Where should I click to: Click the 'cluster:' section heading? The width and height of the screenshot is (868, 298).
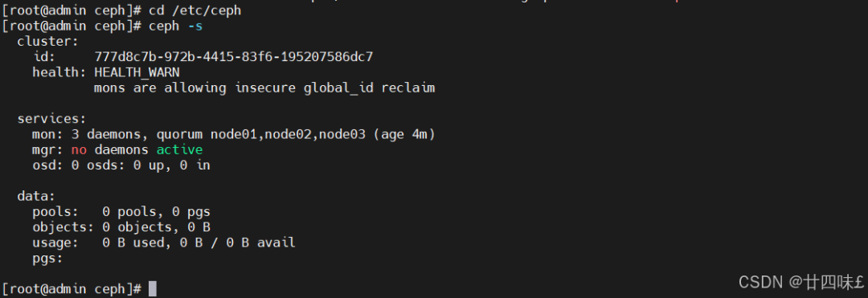click(x=48, y=42)
